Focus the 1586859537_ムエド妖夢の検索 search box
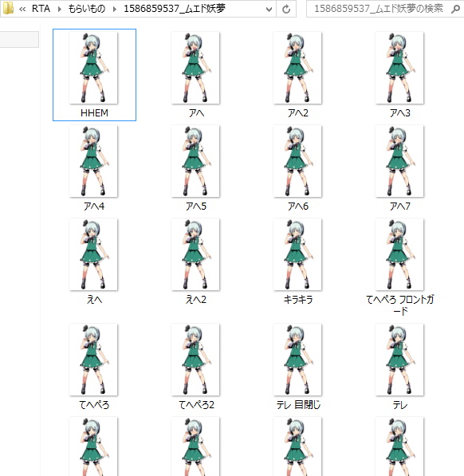This screenshot has height=476, width=464. 379,9
